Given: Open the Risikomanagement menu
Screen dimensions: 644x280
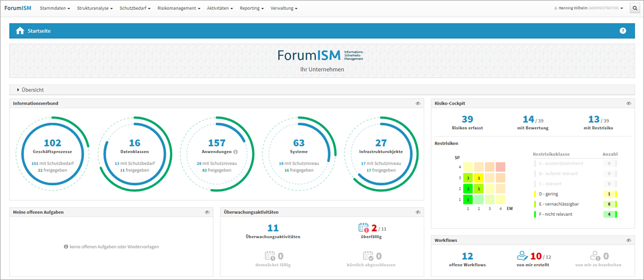Looking at the screenshot, I should (x=179, y=9).
